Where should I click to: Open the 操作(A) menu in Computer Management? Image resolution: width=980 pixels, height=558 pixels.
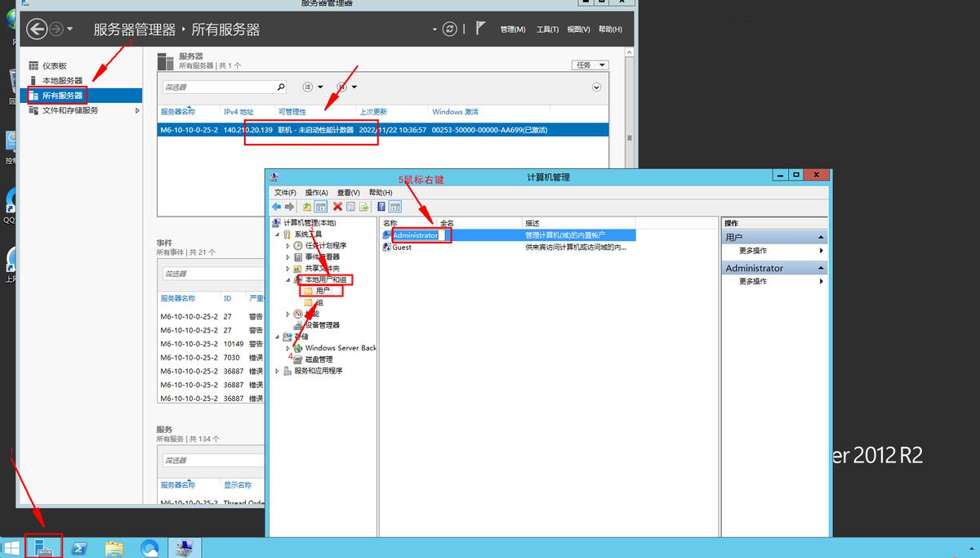(314, 191)
